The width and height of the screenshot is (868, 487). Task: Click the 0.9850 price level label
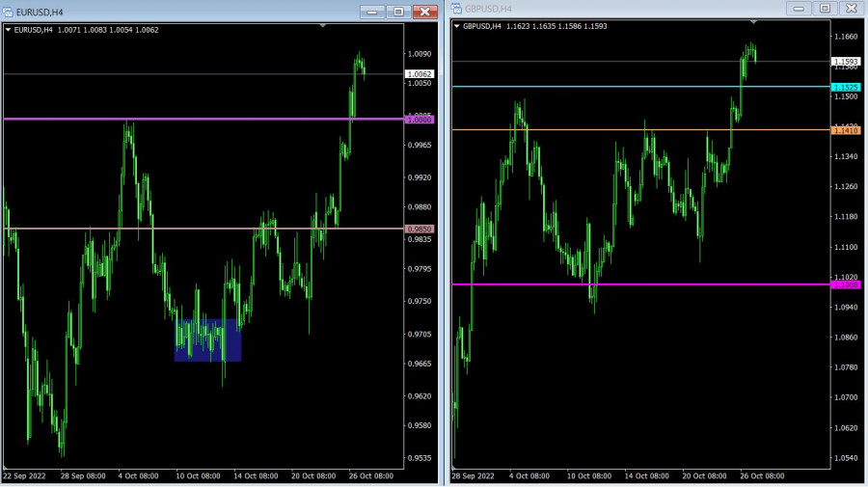[x=420, y=229]
